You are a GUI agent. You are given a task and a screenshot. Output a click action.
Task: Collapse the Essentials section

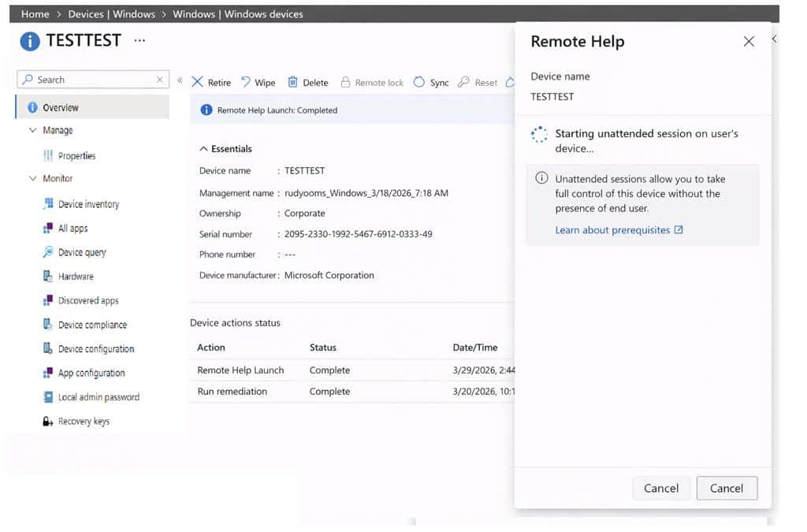click(x=204, y=148)
